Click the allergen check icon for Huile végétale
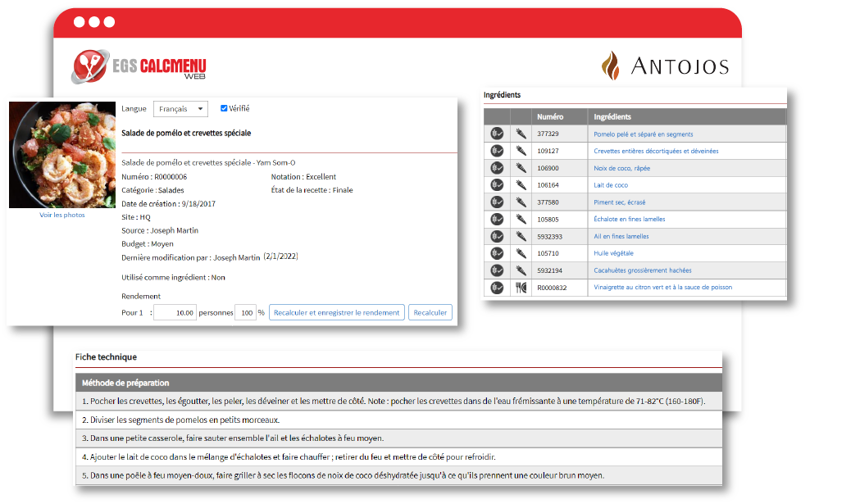Image resolution: width=860 pixels, height=504 pixels. pos(497,253)
